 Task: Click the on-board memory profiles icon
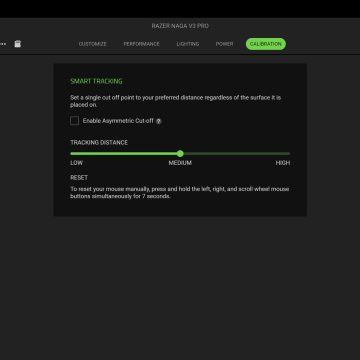click(18, 44)
